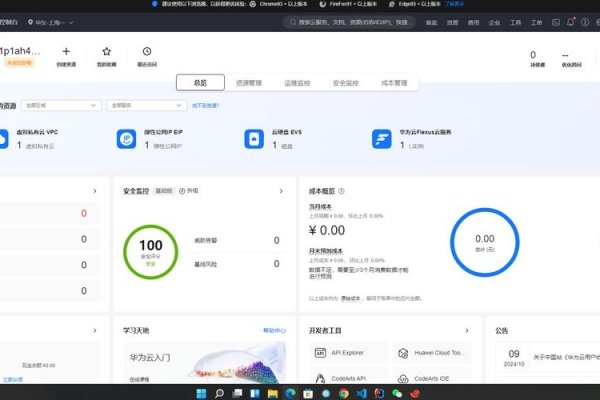Screen dimensions: 600x400
Task: Click the region location pin icon
Action: coord(30,22)
